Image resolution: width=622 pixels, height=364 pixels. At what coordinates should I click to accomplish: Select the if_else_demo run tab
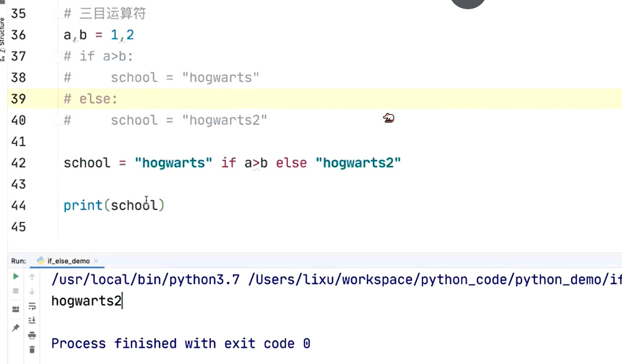click(68, 261)
